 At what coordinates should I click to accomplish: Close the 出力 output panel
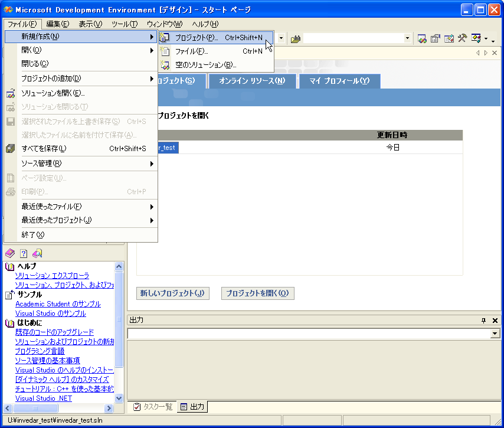[495, 321]
